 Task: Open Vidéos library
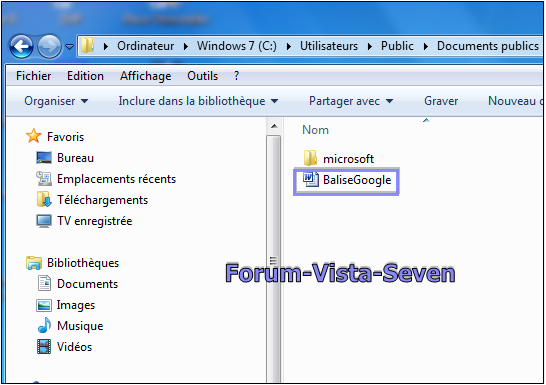75,347
